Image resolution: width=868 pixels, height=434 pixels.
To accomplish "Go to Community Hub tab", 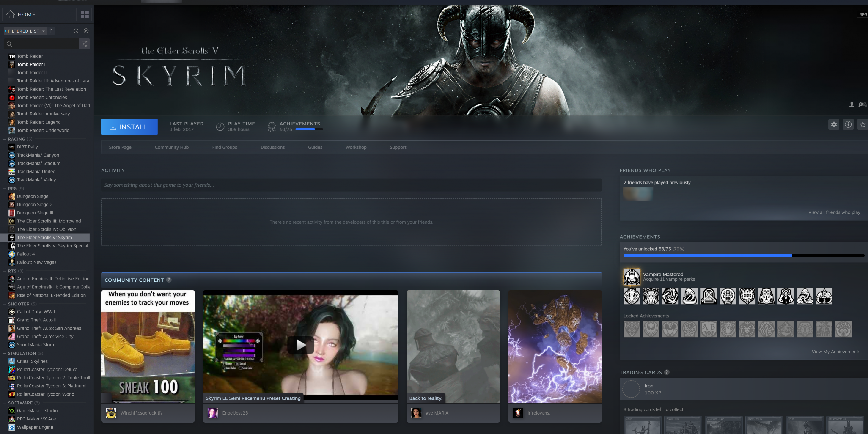I will (171, 147).
